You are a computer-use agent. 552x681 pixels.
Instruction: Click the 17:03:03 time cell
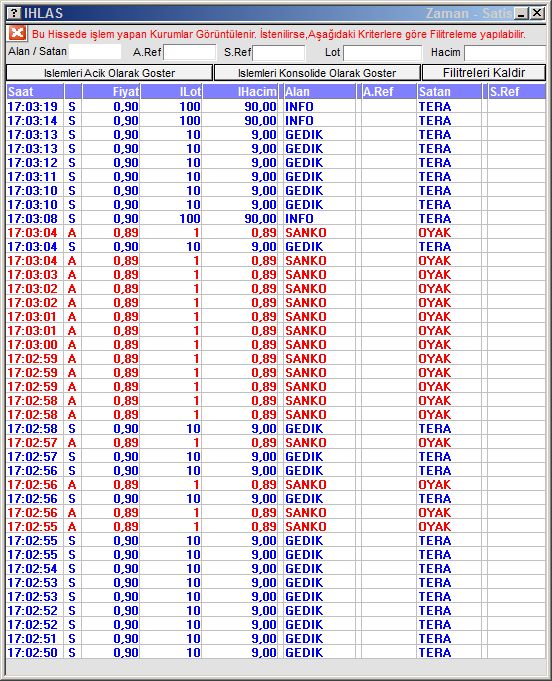33,275
